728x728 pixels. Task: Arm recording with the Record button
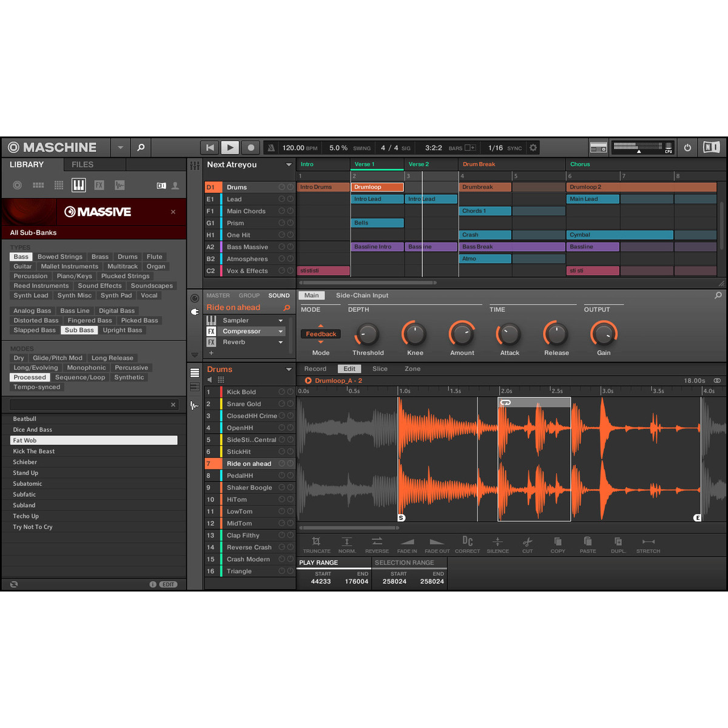251,147
